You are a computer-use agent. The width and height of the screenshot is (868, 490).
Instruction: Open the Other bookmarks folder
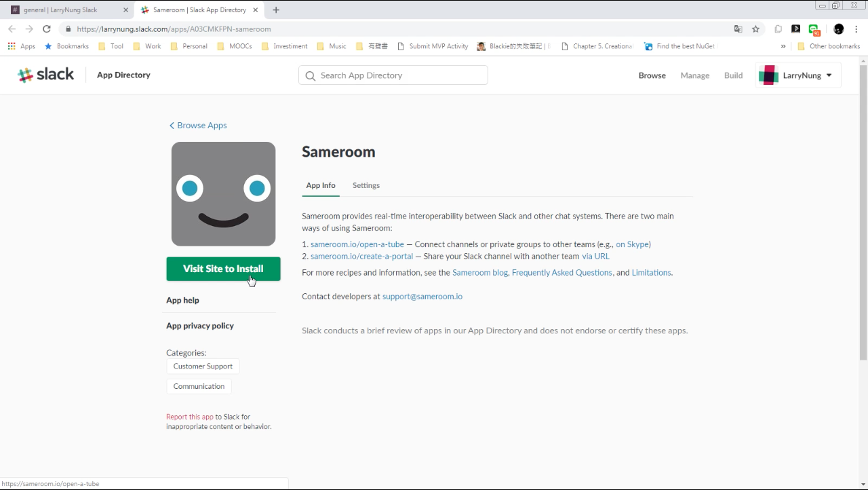point(829,46)
